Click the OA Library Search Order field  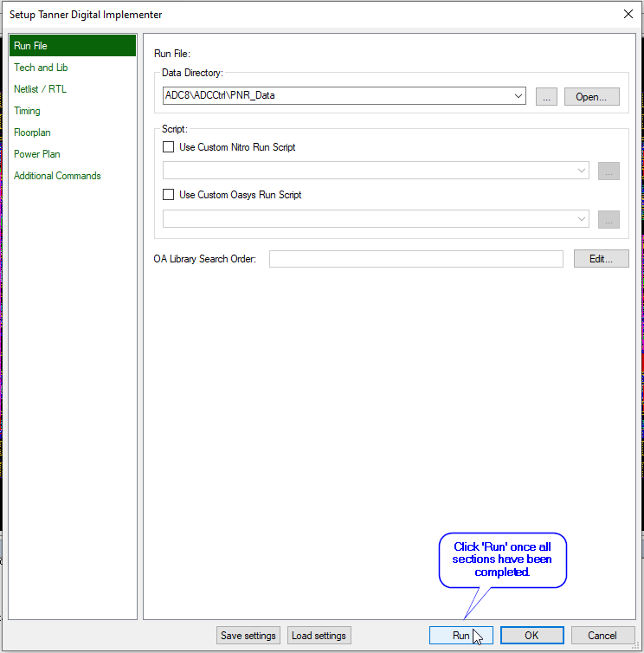click(x=415, y=259)
